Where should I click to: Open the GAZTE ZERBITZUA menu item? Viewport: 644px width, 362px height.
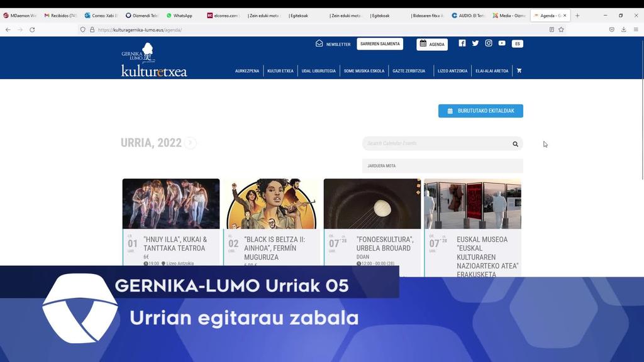(409, 71)
